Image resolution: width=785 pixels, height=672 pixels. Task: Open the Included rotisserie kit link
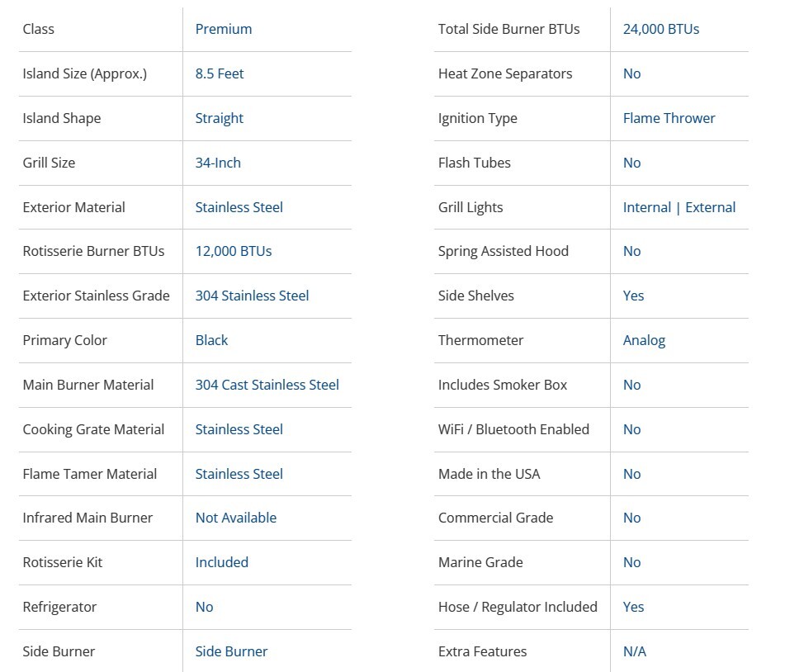[x=221, y=562]
